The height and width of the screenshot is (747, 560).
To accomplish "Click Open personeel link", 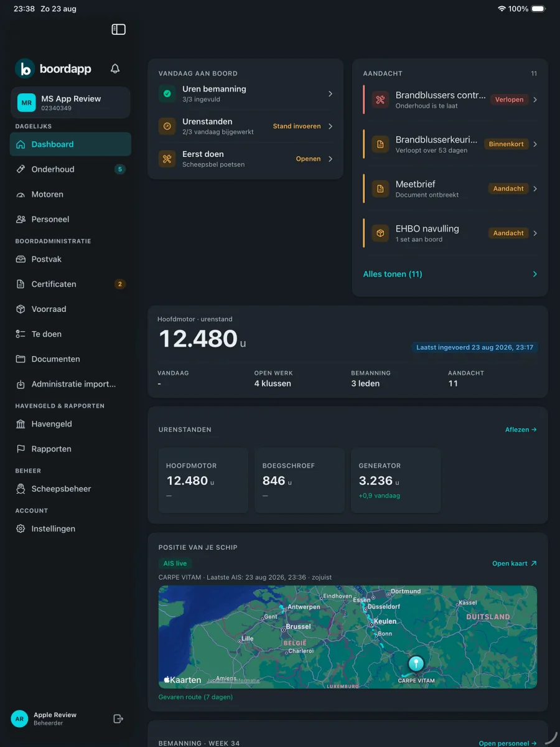I will coord(508,743).
